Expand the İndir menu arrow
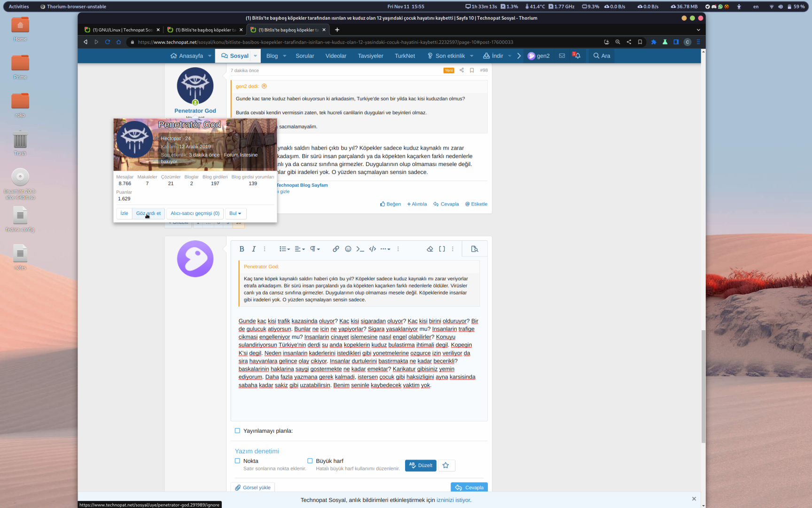The height and width of the screenshot is (508, 812). [509, 56]
